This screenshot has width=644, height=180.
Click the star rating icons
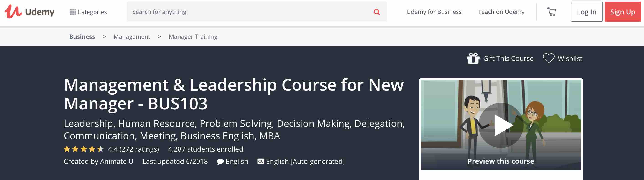pos(84,149)
